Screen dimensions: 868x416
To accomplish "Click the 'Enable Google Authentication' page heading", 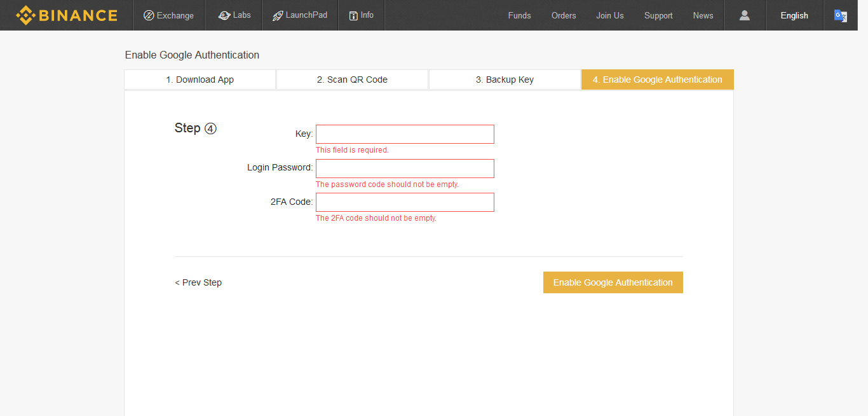I will point(192,55).
